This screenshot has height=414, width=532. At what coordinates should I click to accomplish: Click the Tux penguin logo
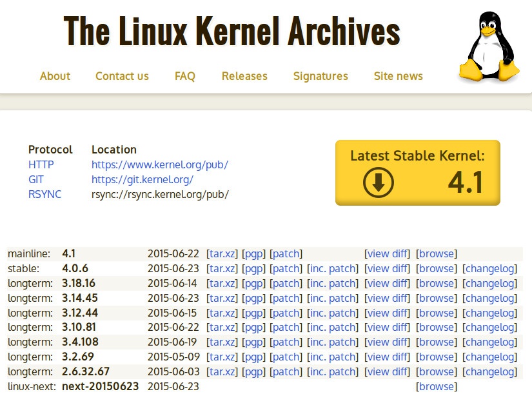point(489,48)
